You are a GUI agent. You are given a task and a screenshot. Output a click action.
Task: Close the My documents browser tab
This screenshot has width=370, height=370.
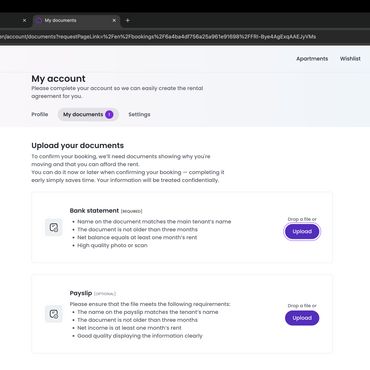tap(114, 20)
